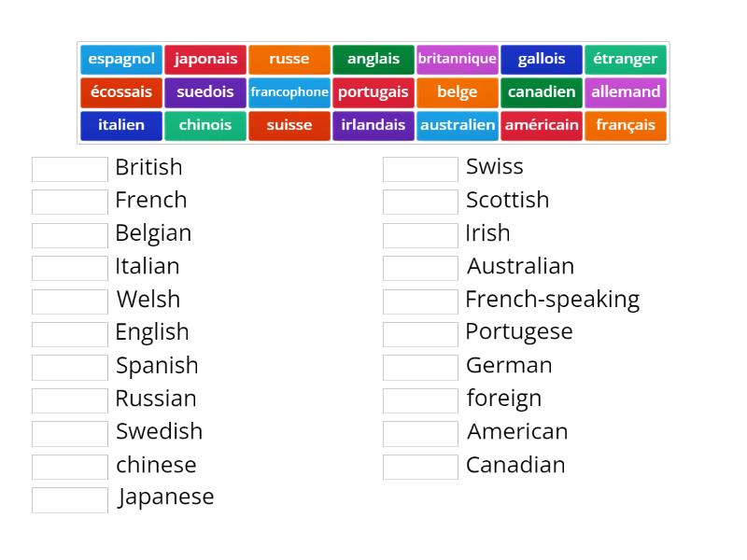Pick the allemand word tile
This screenshot has height=560, width=747.
point(626,91)
